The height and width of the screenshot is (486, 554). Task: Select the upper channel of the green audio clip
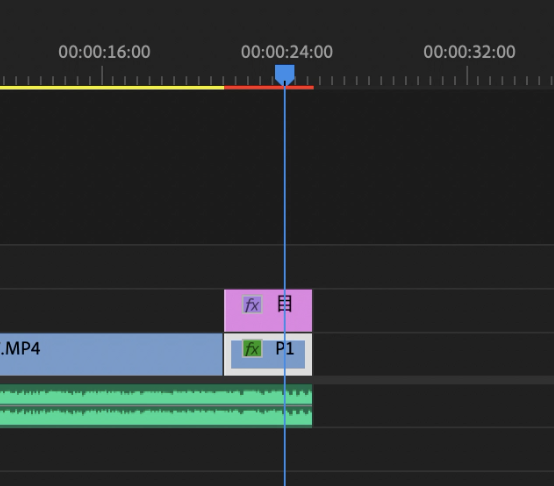(x=156, y=395)
